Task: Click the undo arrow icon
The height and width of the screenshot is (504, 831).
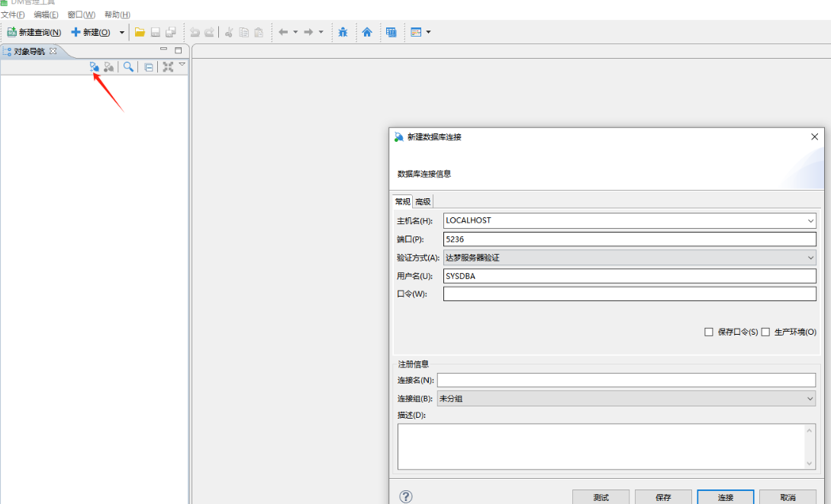Action: (195, 32)
